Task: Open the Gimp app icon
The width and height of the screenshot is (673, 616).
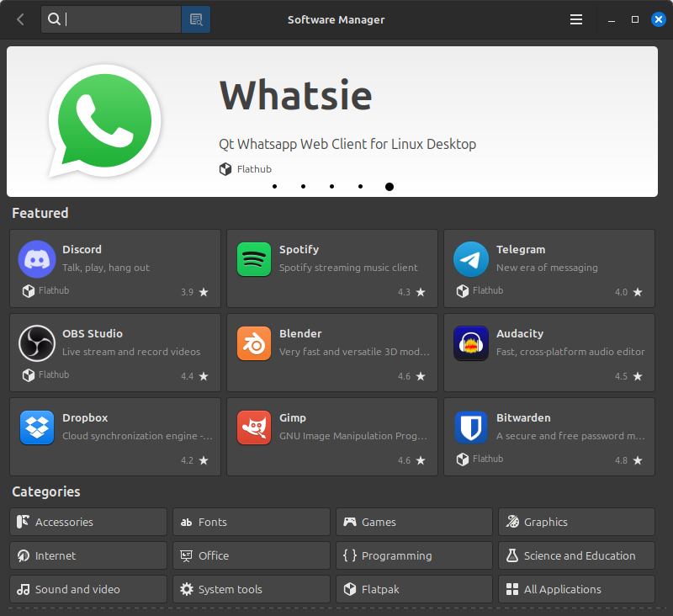Action: (254, 427)
